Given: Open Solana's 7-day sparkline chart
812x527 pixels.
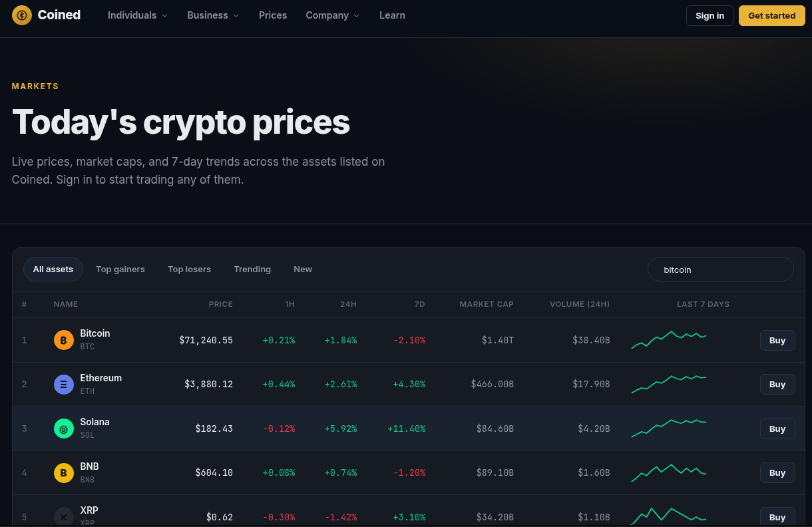Looking at the screenshot, I should click(669, 428).
